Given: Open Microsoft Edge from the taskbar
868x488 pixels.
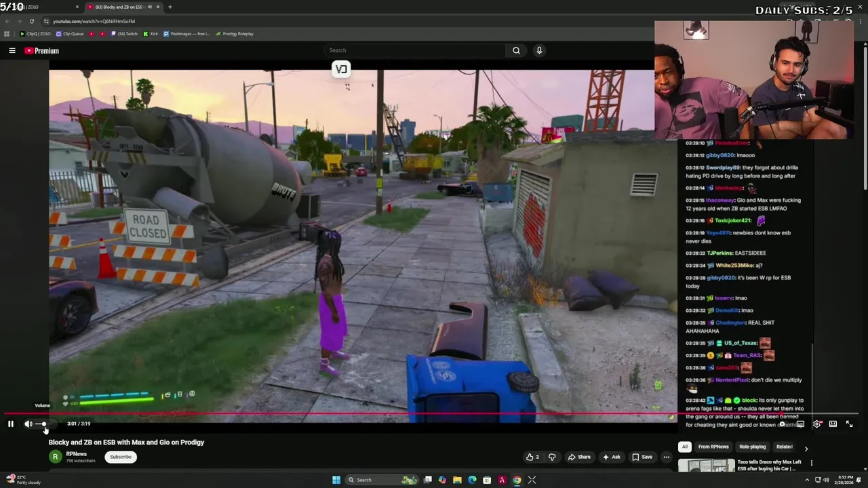Looking at the screenshot, I should 472,480.
